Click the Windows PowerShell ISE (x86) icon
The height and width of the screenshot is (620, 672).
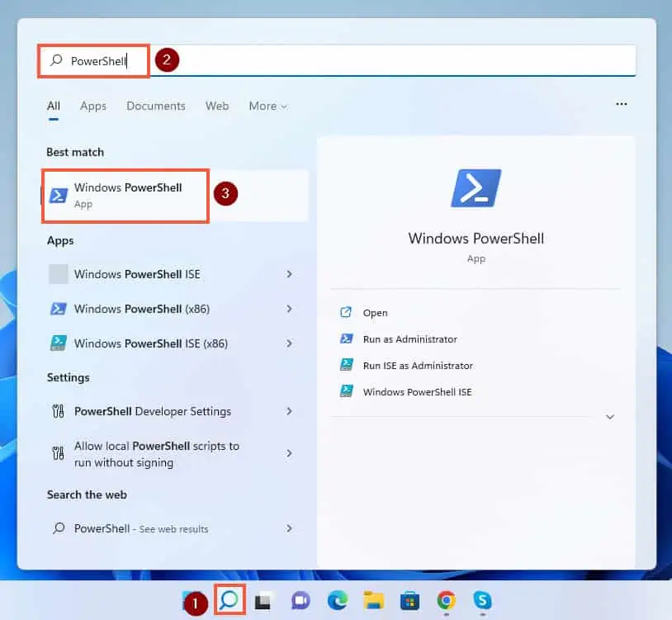point(59,343)
